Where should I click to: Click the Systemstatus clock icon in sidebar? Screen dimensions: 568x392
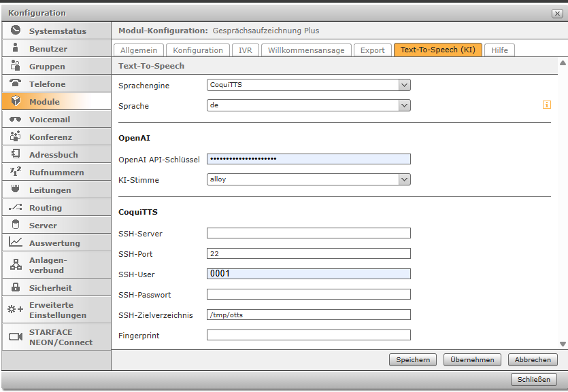(x=16, y=31)
